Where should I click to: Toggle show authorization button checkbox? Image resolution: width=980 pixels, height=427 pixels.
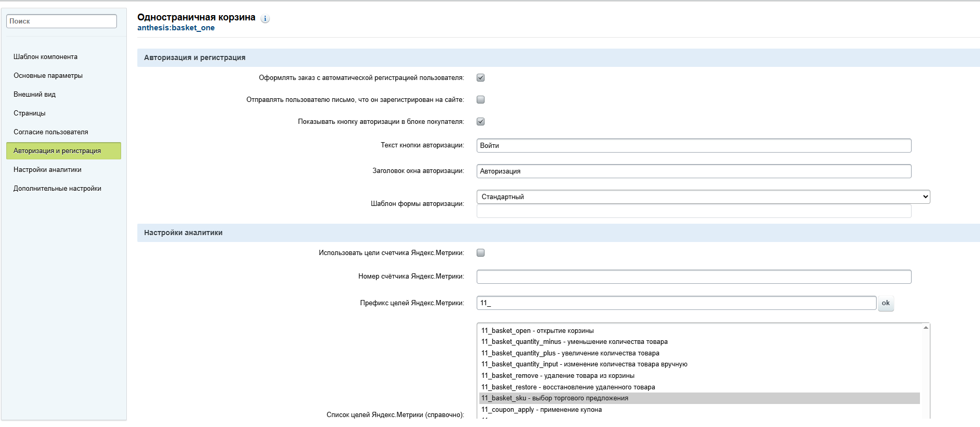pyautogui.click(x=481, y=122)
